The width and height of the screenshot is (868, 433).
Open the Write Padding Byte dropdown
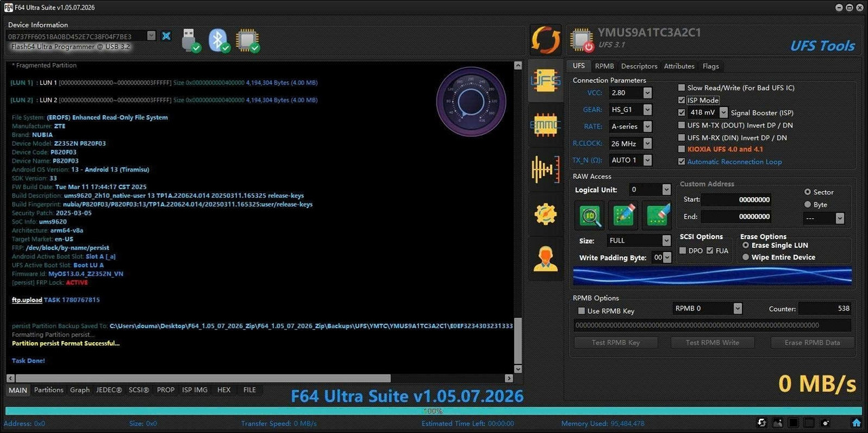point(667,257)
